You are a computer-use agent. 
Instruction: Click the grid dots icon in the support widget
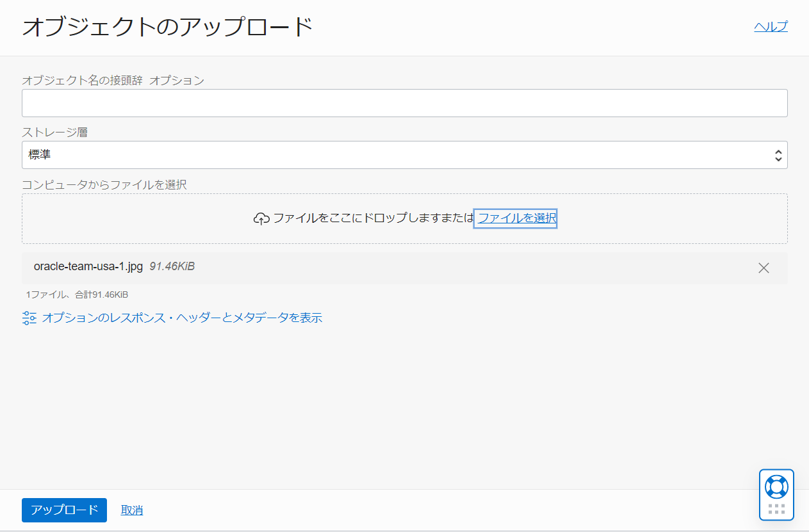(776, 509)
